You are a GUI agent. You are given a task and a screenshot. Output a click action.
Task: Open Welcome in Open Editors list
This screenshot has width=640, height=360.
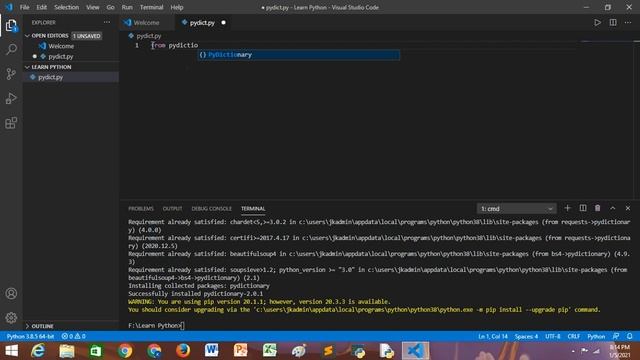coord(61,46)
